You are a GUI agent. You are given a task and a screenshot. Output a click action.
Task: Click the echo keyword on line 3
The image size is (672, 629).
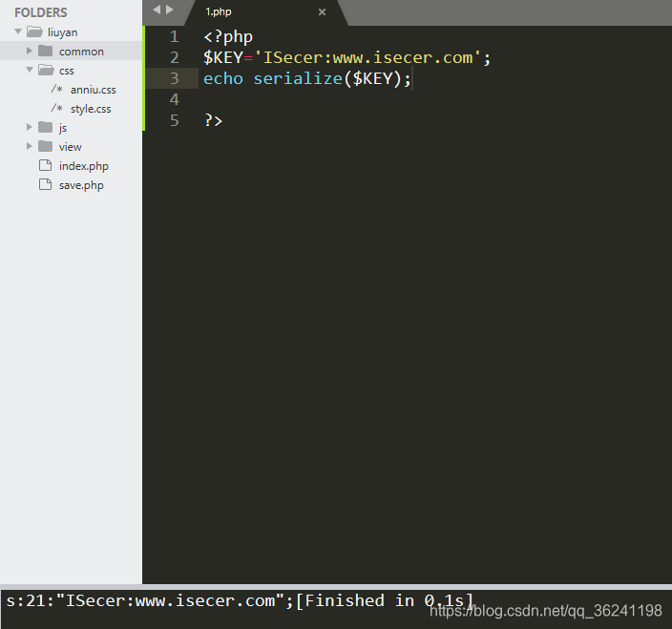click(222, 78)
